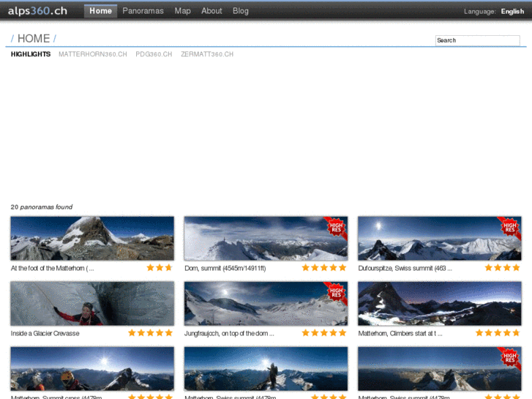Switch to the PDG360.CH tab
This screenshot has height=399, width=532.
[154, 54]
